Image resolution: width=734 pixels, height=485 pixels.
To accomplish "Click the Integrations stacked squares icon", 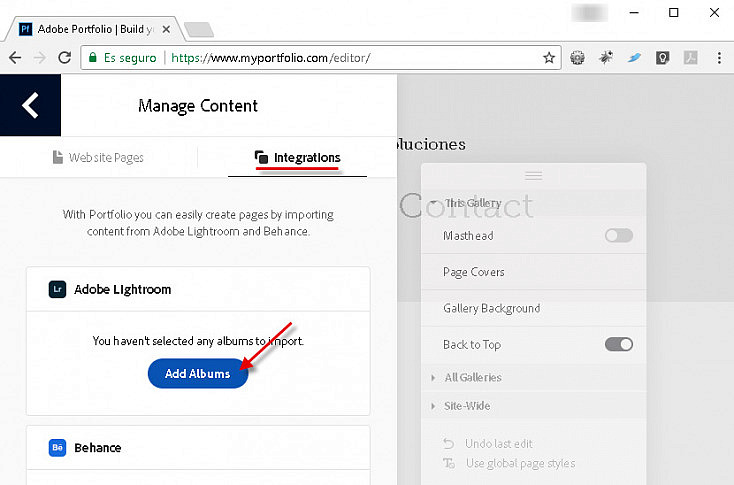I will point(261,157).
